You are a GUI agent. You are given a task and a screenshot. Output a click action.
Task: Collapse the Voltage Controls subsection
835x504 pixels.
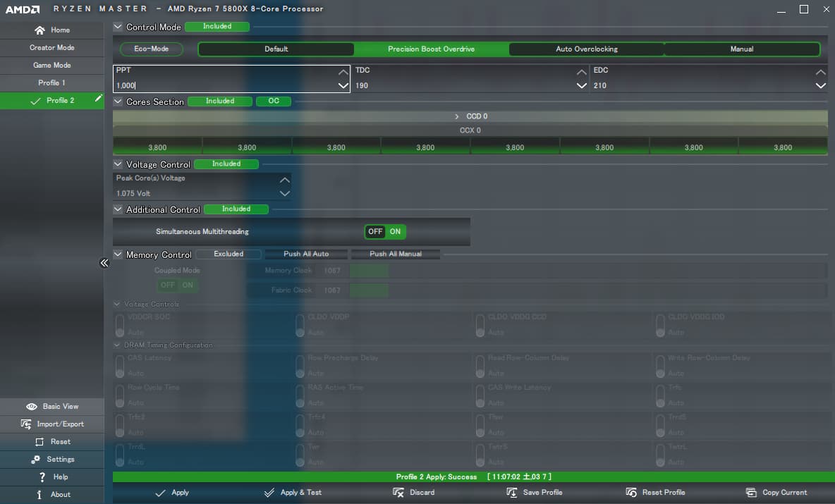(x=116, y=304)
